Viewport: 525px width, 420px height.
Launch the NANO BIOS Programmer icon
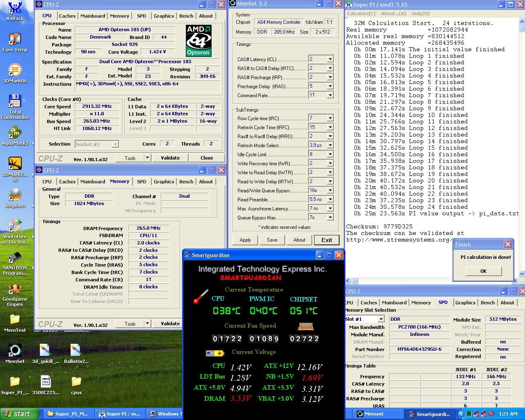[15, 263]
